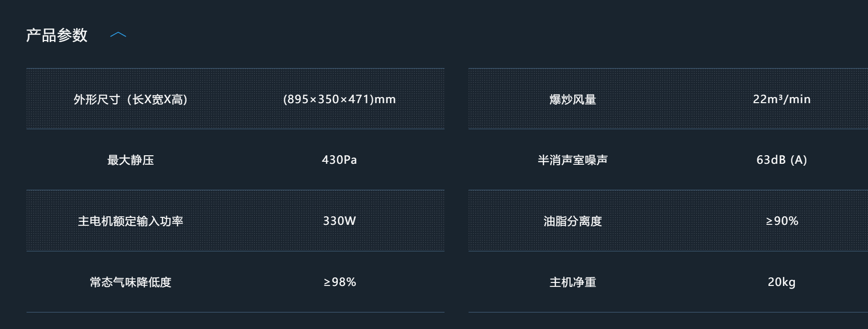868x329 pixels.
Task: Click the 油脂分离度 label
Action: click(573, 221)
